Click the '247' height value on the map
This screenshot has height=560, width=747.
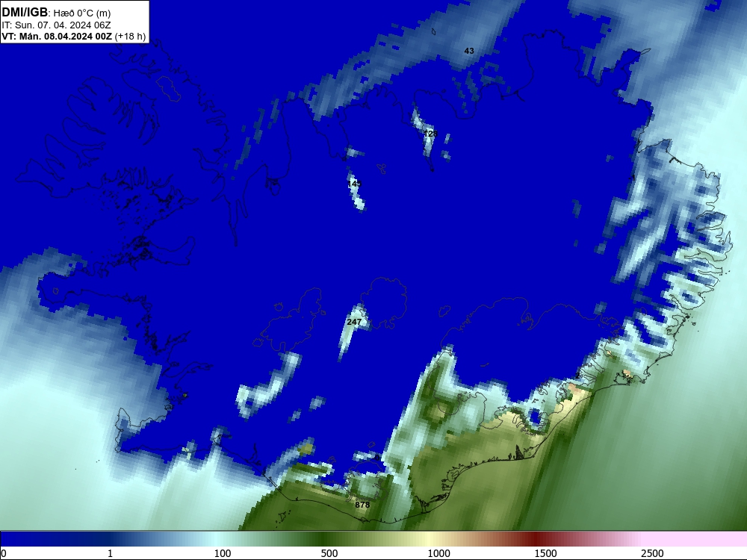pyautogui.click(x=354, y=322)
